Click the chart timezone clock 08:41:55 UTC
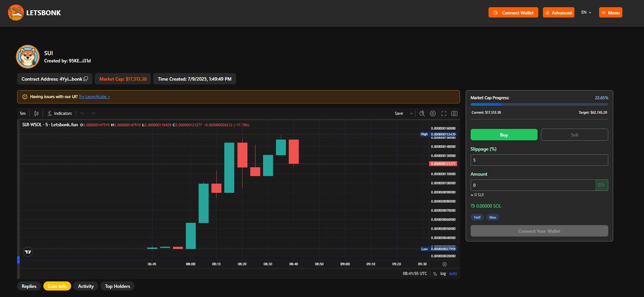 pyautogui.click(x=415, y=273)
